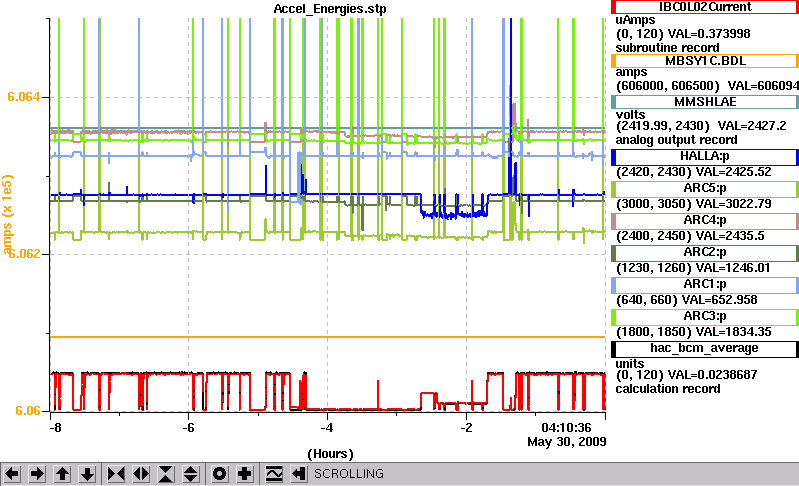Click the horizontal zoom-in bowtie icon
This screenshot has width=799, height=486.
coord(116,474)
